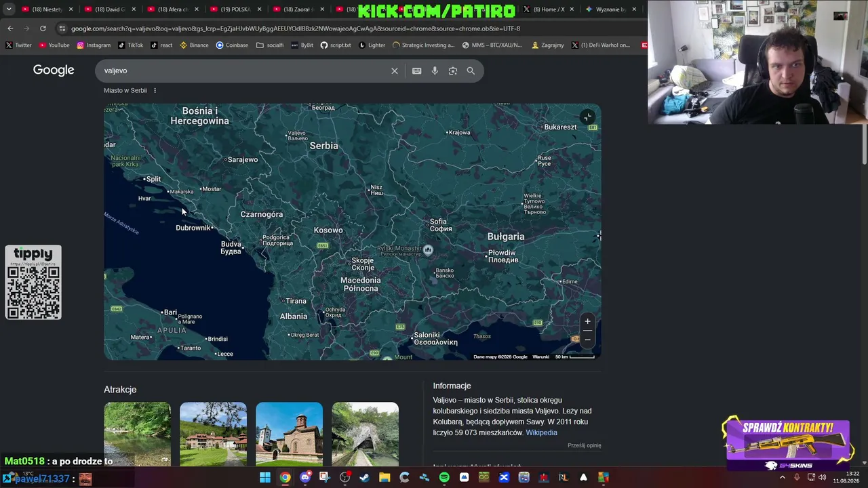The width and height of the screenshot is (868, 488).
Task: Open the DeFi Warhol bookmark
Action: click(601, 45)
